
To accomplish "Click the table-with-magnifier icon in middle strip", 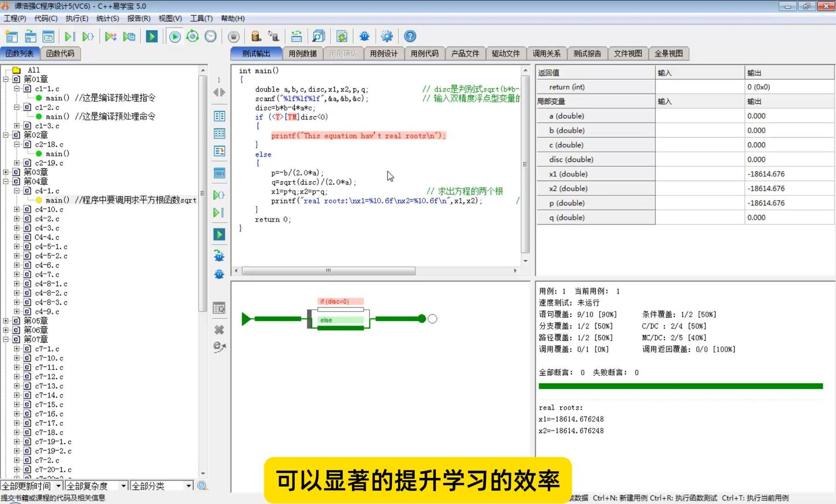I will point(219,308).
